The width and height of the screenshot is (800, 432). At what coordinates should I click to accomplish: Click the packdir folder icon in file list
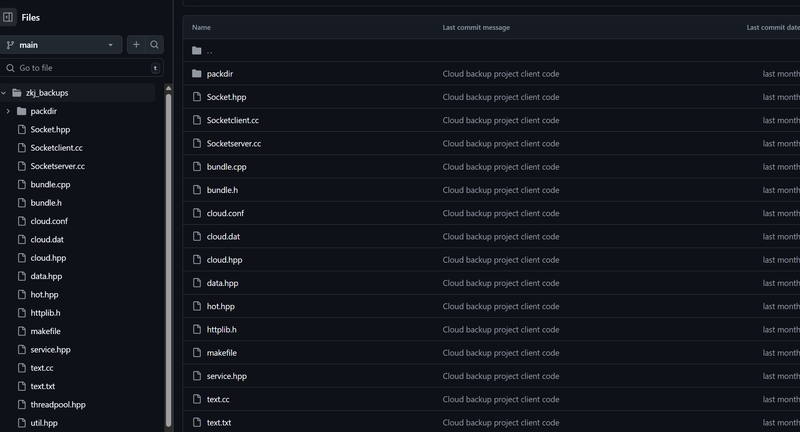[196, 74]
